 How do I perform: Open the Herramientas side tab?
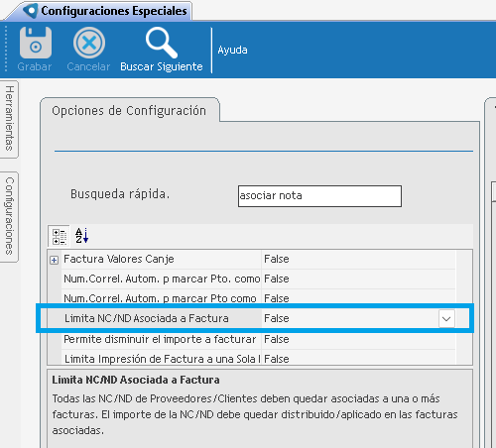[x=9, y=119]
